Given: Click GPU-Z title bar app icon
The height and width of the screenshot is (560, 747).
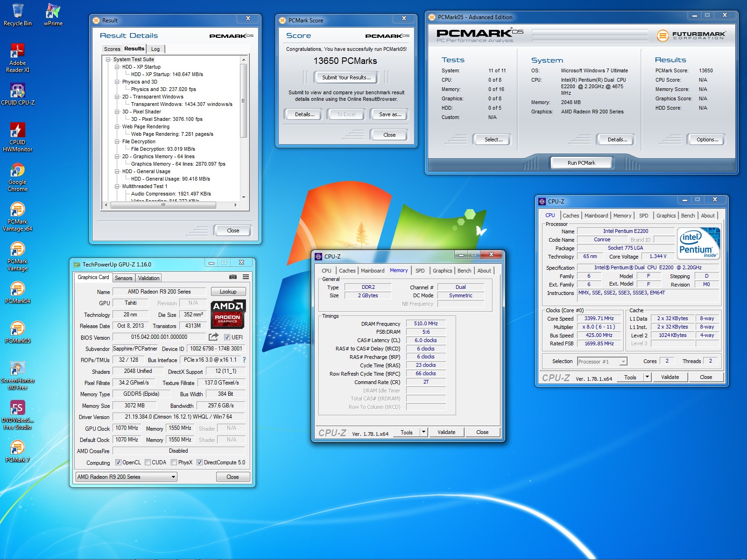Looking at the screenshot, I should click(77, 264).
